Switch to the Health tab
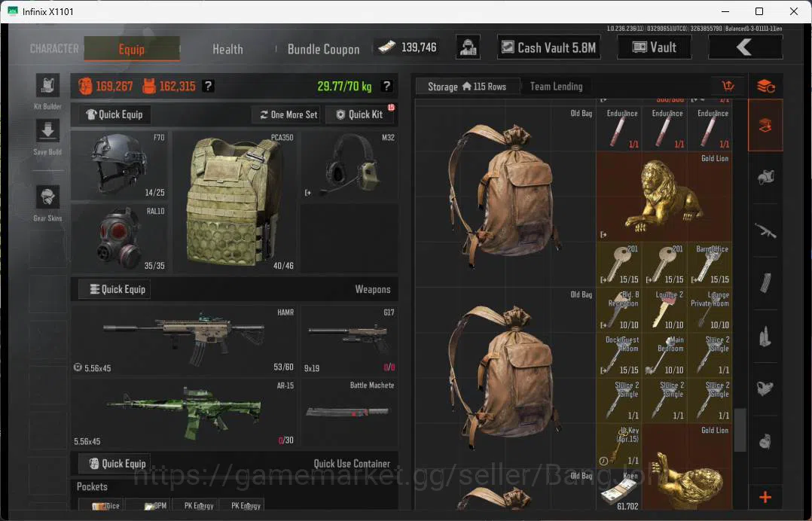Viewport: 812px width, 521px height. [x=227, y=49]
